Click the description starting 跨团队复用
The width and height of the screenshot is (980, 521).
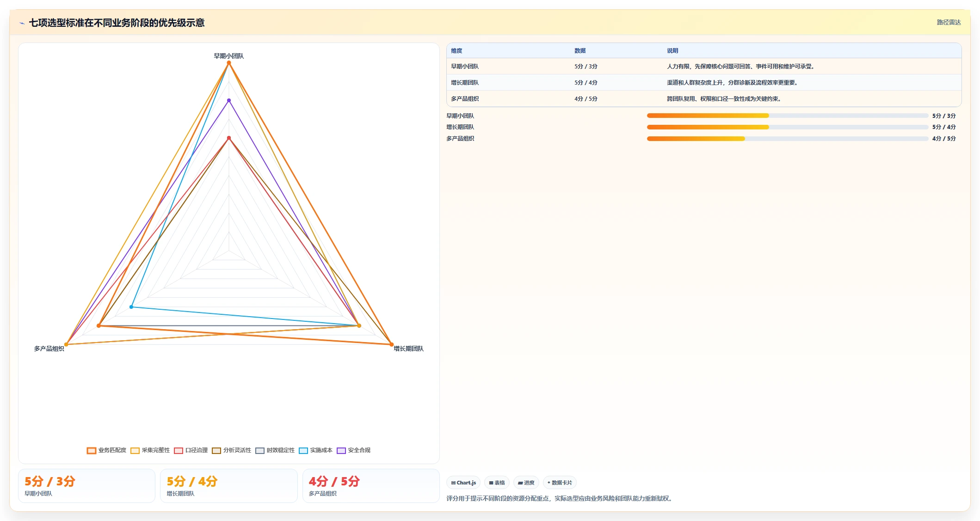click(724, 99)
